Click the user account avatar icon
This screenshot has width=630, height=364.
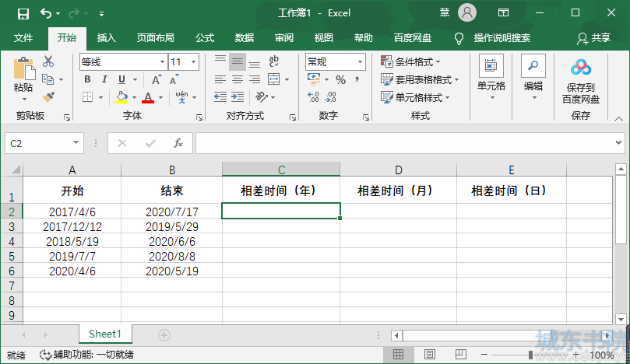pyautogui.click(x=467, y=13)
